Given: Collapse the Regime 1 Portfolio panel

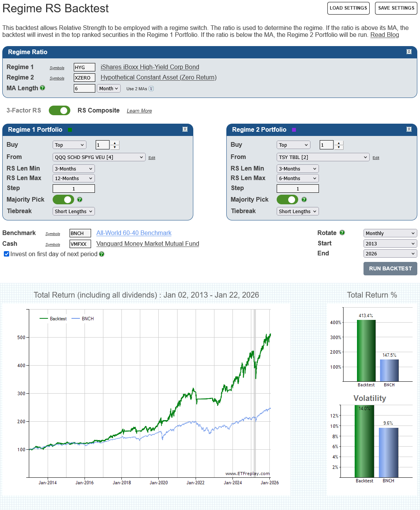Looking at the screenshot, I should coord(185,129).
